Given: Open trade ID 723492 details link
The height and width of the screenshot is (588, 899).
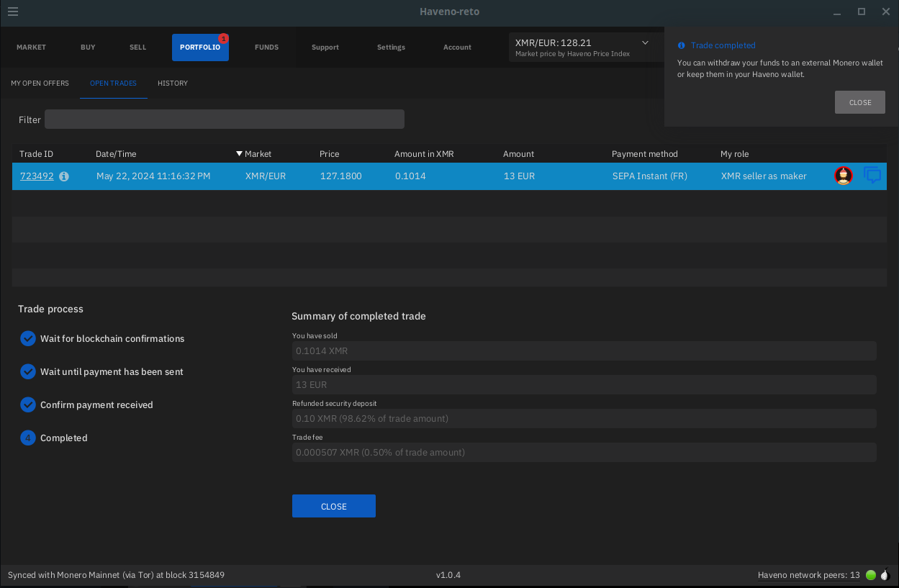Looking at the screenshot, I should click(37, 176).
